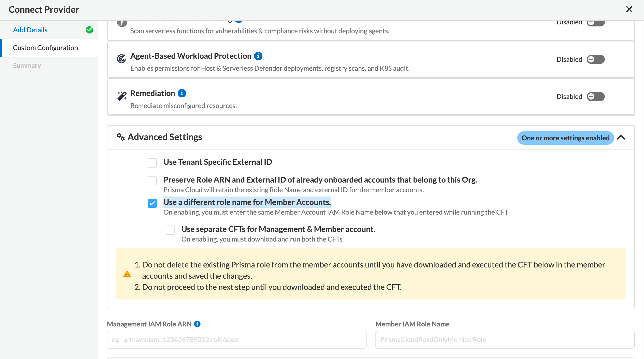This screenshot has width=644, height=359.
Task: Click the yellow warning triangle icon
Action: pos(127,274)
